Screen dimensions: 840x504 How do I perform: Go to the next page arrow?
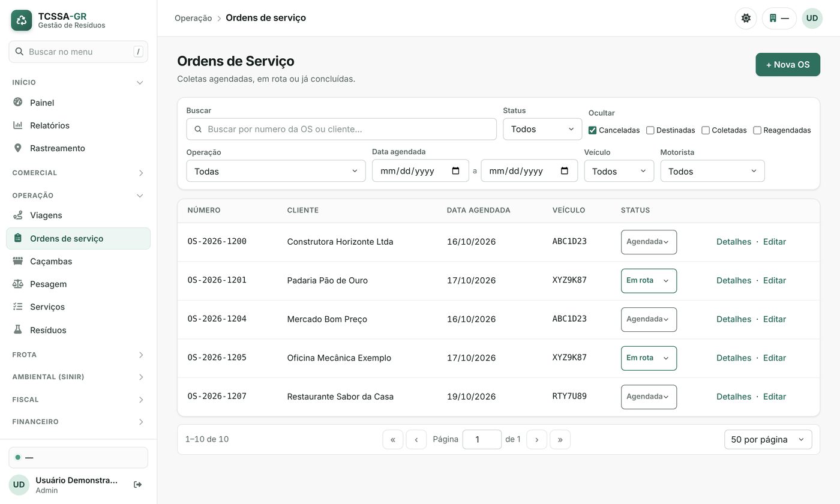coord(536,439)
